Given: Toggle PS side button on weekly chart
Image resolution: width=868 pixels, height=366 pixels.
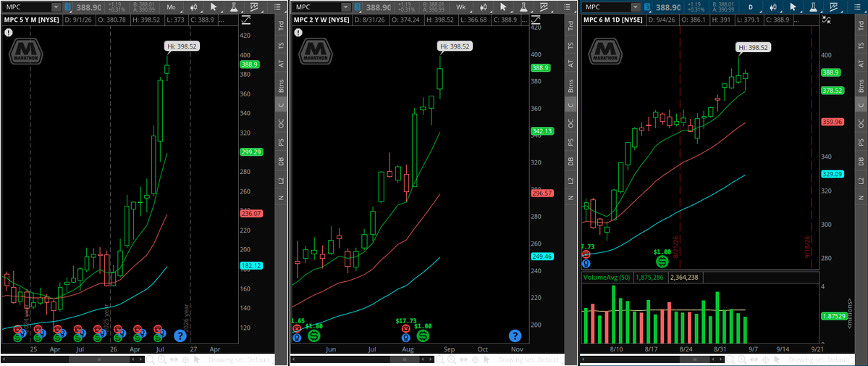Looking at the screenshot, I should pos(570,142).
